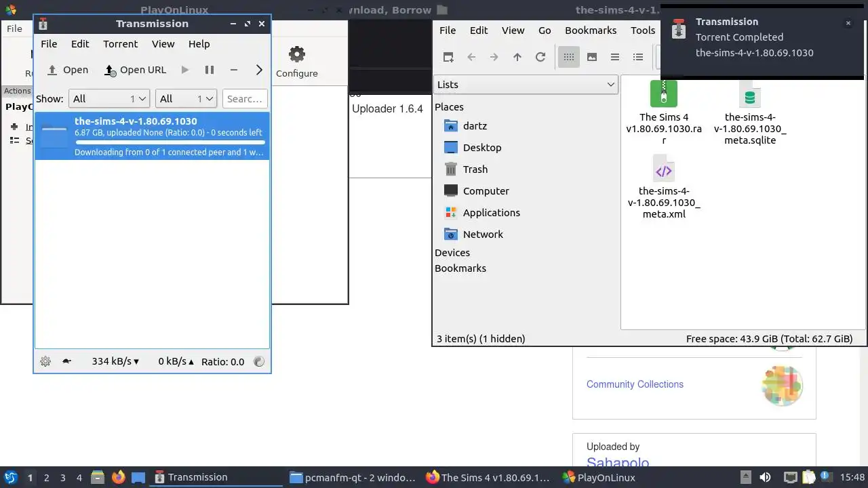This screenshot has width=868, height=488.
Task: Click the torrent search field
Action: click(x=245, y=99)
